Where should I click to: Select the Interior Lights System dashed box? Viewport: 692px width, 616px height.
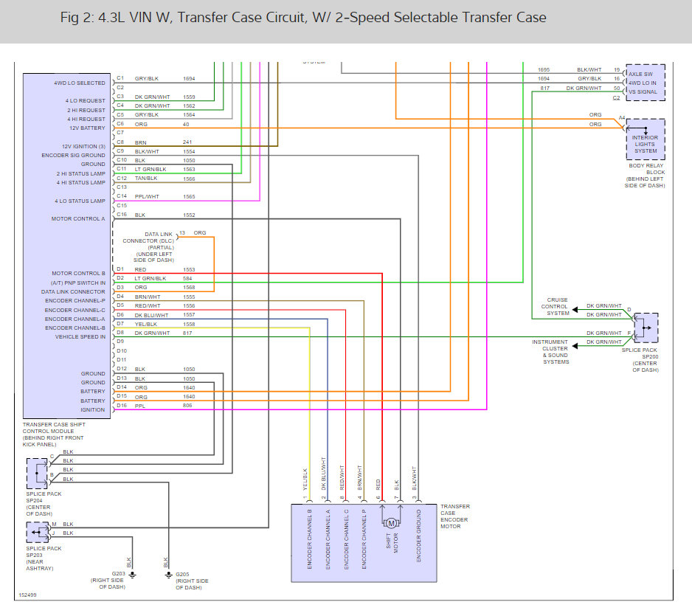[646, 139]
